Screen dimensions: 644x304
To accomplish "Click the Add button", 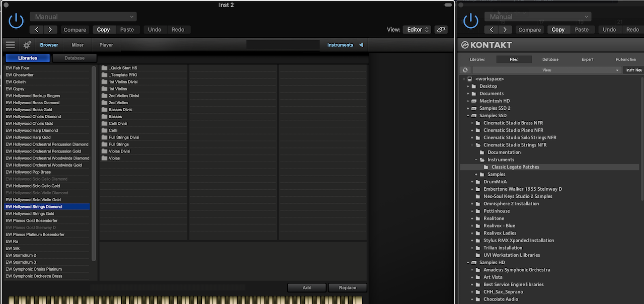I will [x=307, y=288].
